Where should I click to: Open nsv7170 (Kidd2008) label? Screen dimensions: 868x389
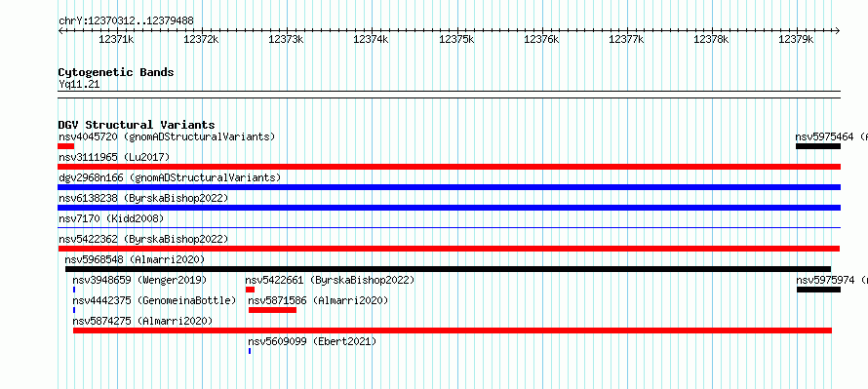(111, 218)
